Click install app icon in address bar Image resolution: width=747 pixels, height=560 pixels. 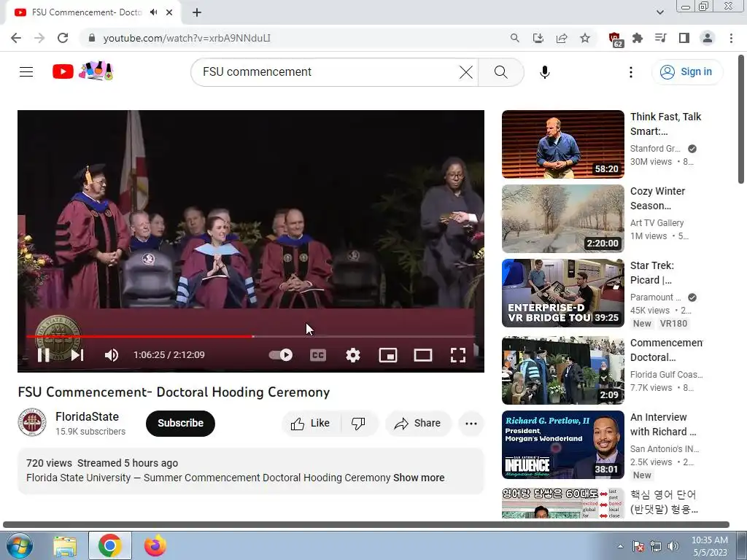[538, 38]
